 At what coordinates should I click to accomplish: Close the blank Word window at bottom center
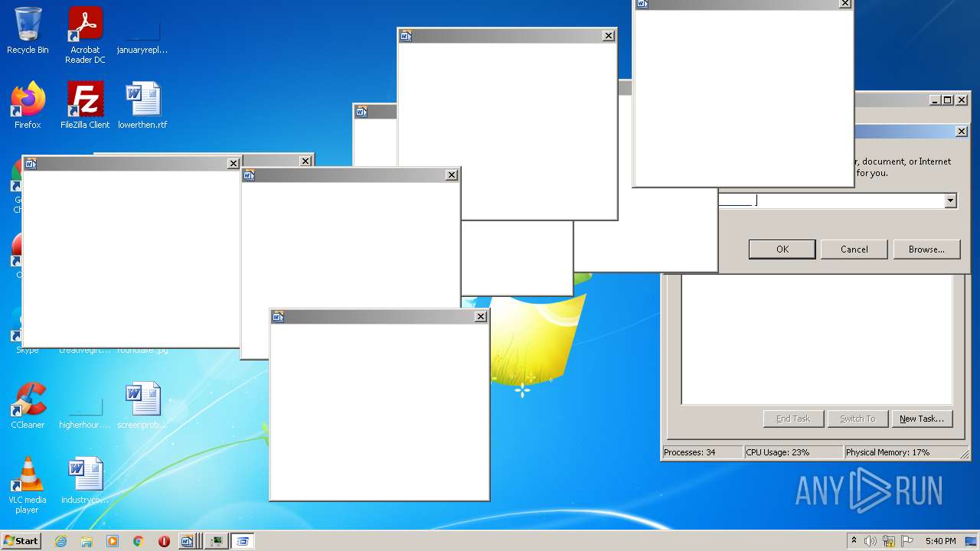tap(481, 317)
